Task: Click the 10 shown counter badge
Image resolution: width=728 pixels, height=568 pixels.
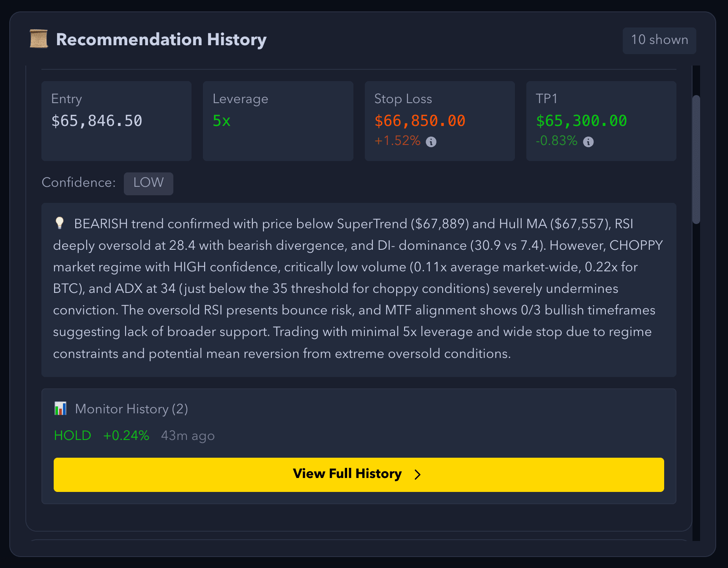Action: click(659, 40)
